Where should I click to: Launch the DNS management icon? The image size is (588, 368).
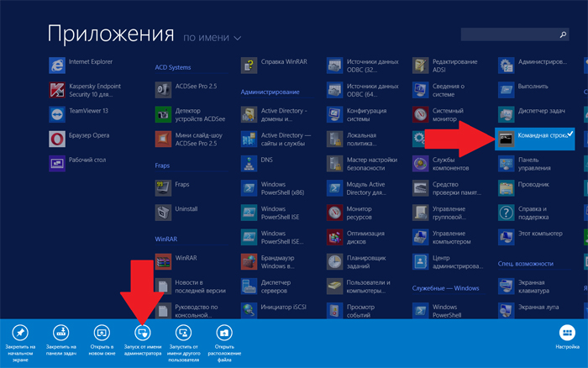tap(249, 164)
